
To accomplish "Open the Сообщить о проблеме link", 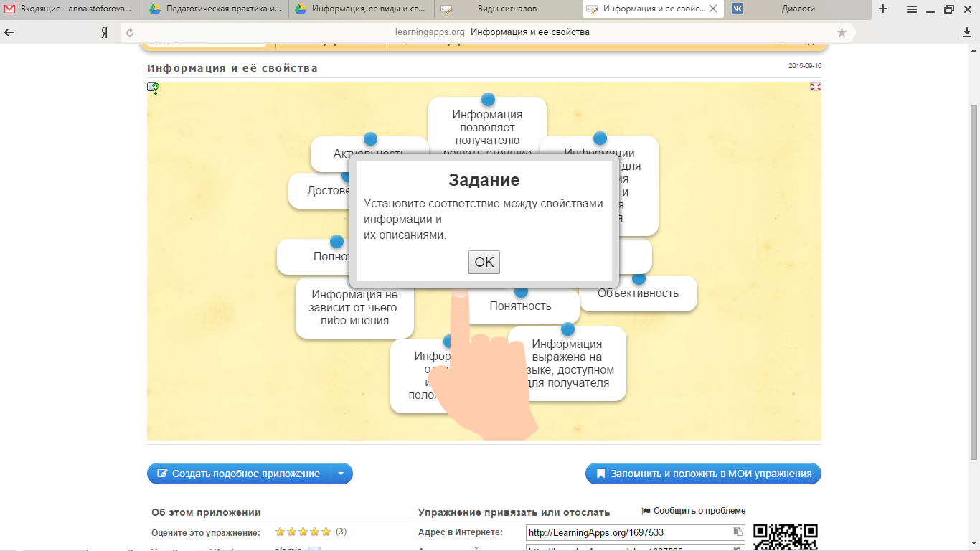I will (x=694, y=511).
